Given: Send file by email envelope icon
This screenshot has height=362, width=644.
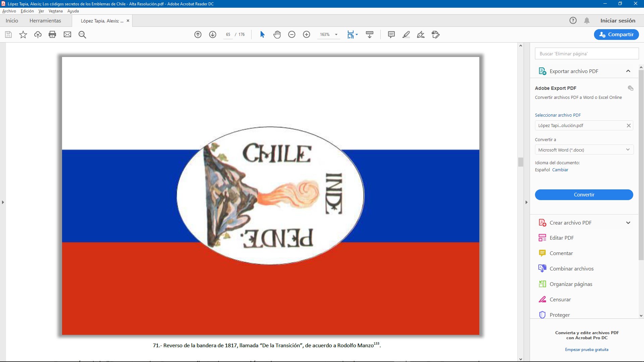Looking at the screenshot, I should 67,35.
